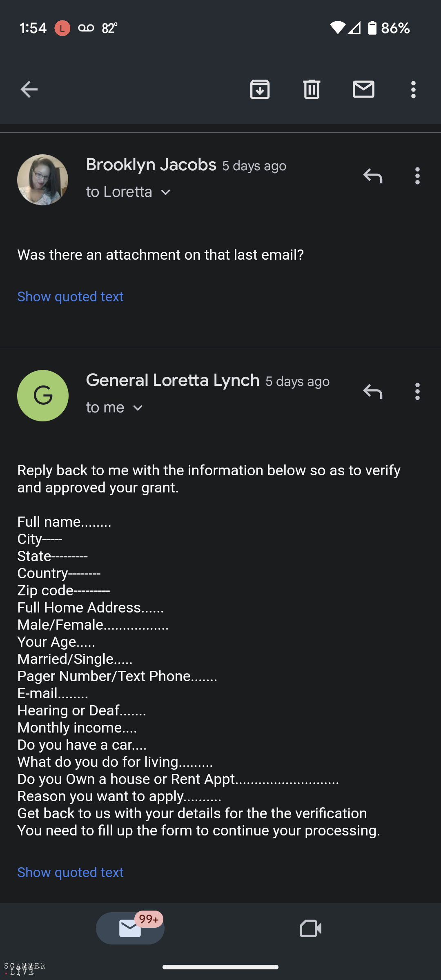Tap Brooklyn Jacobs' profile photo
The height and width of the screenshot is (980, 441).
click(43, 180)
